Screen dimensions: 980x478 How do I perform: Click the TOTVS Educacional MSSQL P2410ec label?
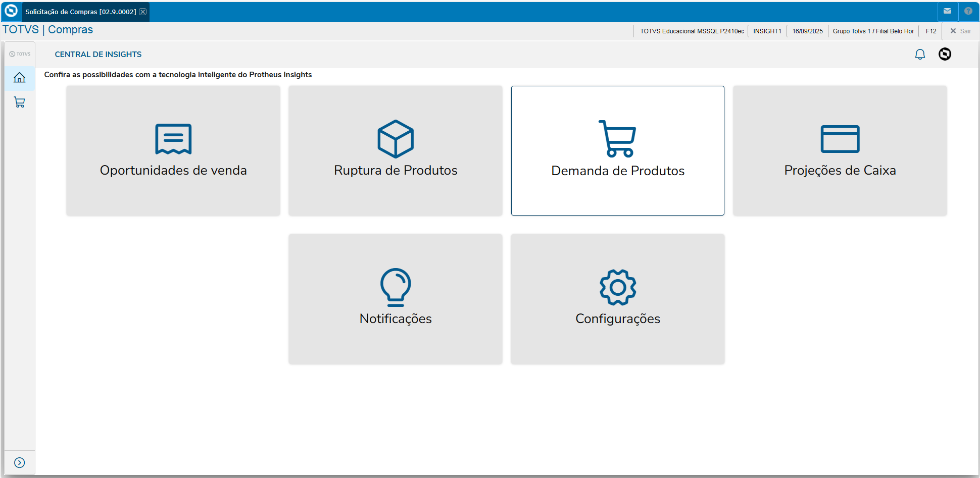(692, 31)
